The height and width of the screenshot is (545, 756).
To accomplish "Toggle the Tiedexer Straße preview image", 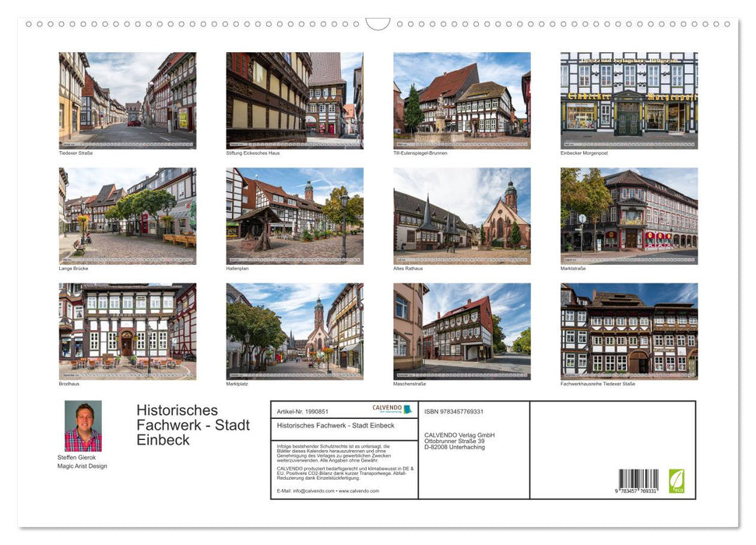I will click(x=127, y=100).
